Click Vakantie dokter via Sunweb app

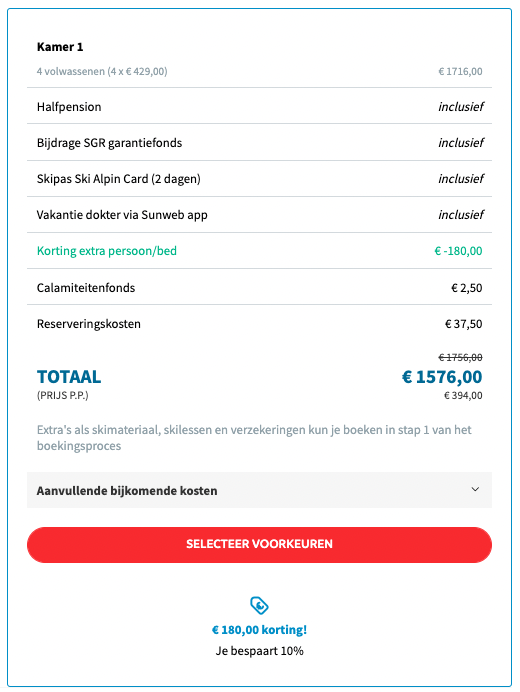coord(122,215)
